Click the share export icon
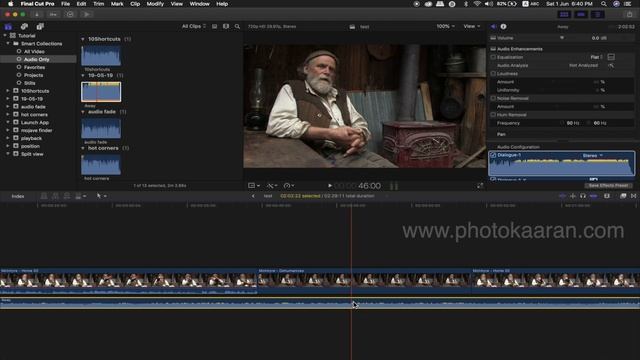This screenshot has width=640, height=360. coord(629,14)
